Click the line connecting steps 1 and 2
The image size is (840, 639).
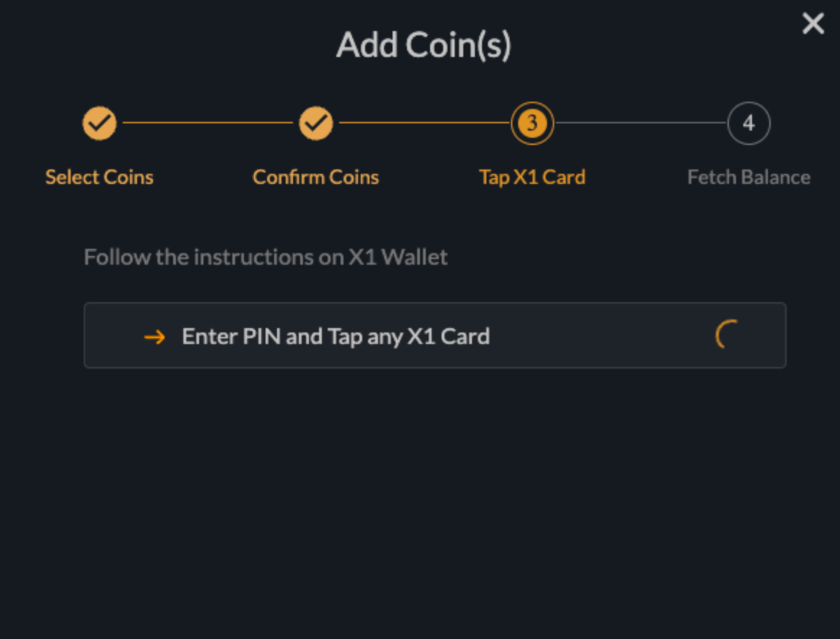tap(207, 123)
